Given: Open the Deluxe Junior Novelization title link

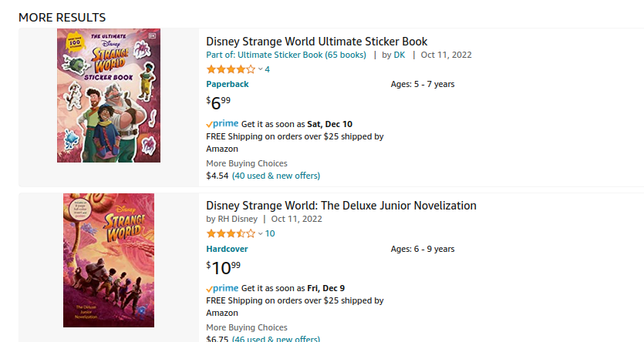Looking at the screenshot, I should [341, 206].
